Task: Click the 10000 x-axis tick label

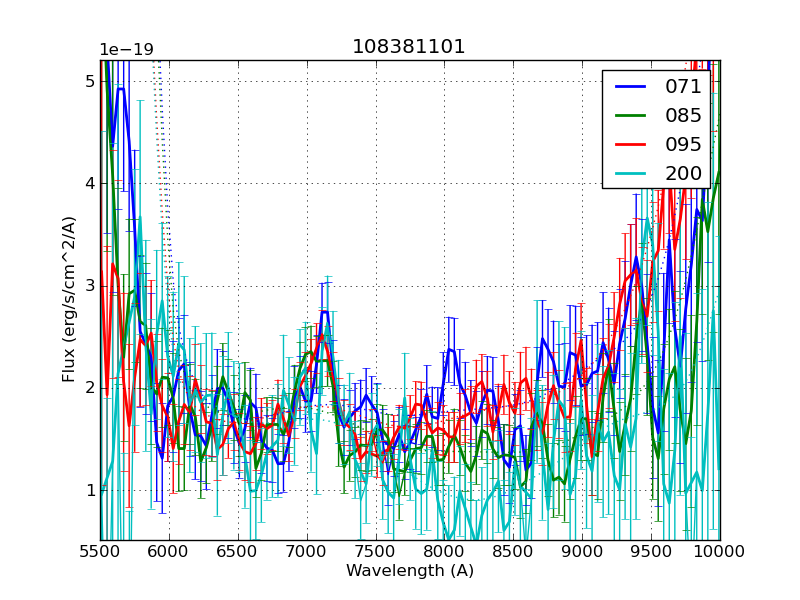Action: pos(720,552)
